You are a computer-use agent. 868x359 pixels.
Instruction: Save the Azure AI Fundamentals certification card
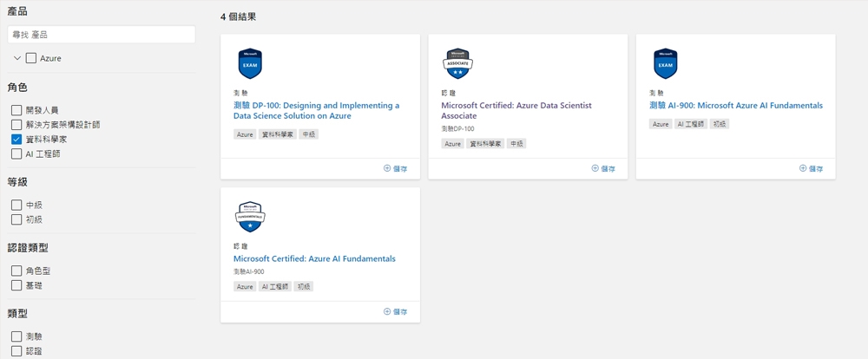(x=395, y=312)
